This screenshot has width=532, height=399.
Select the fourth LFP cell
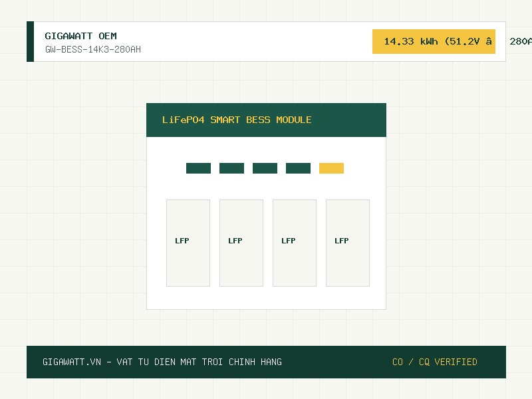(x=348, y=243)
